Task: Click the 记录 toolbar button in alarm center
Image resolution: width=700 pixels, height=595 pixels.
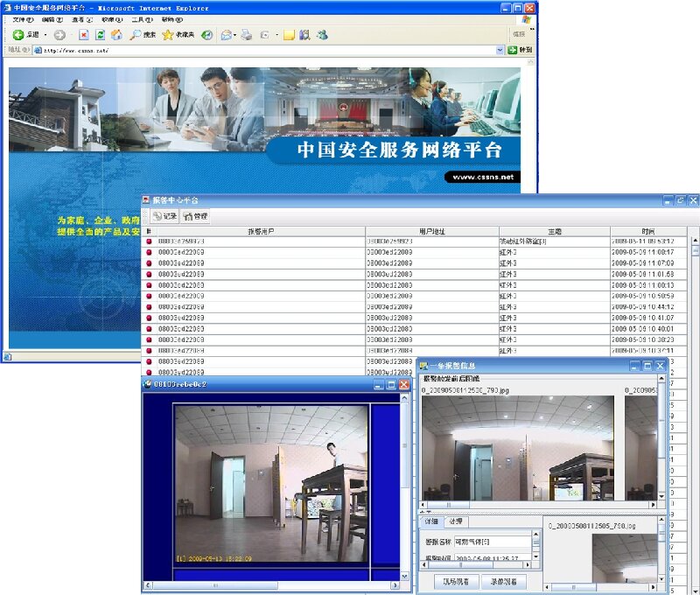Action: click(164, 215)
